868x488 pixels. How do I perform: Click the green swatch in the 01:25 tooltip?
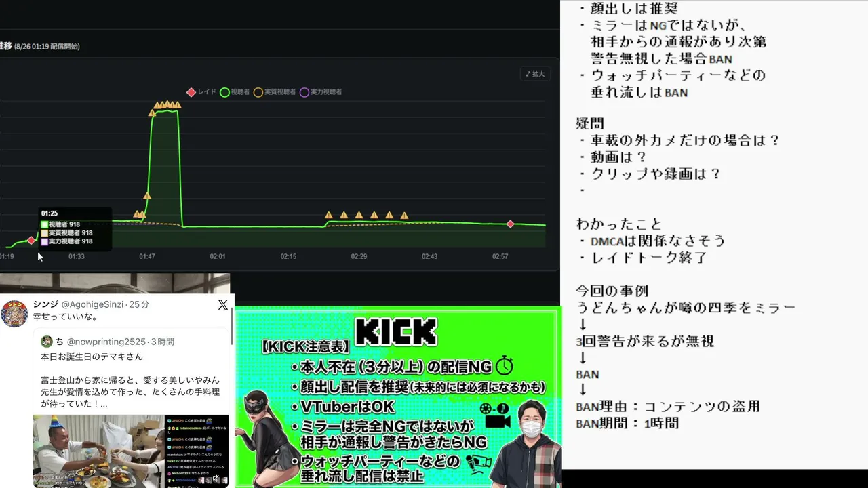[x=45, y=224]
